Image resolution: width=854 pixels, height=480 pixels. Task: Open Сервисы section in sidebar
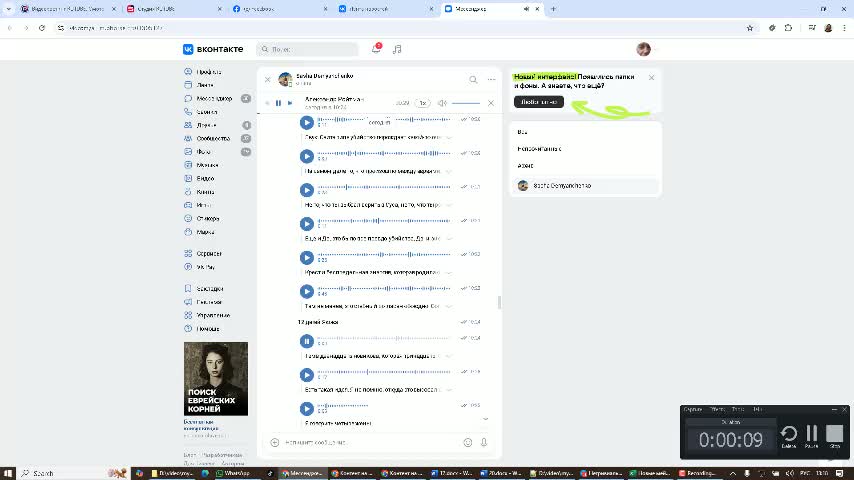coord(209,253)
